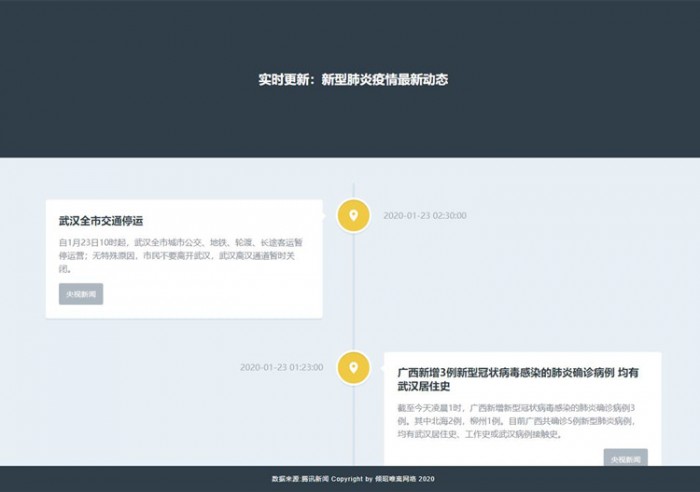Select the 2020-01-23 02:30:00 timestamp
This screenshot has height=492, width=700.
[424, 215]
